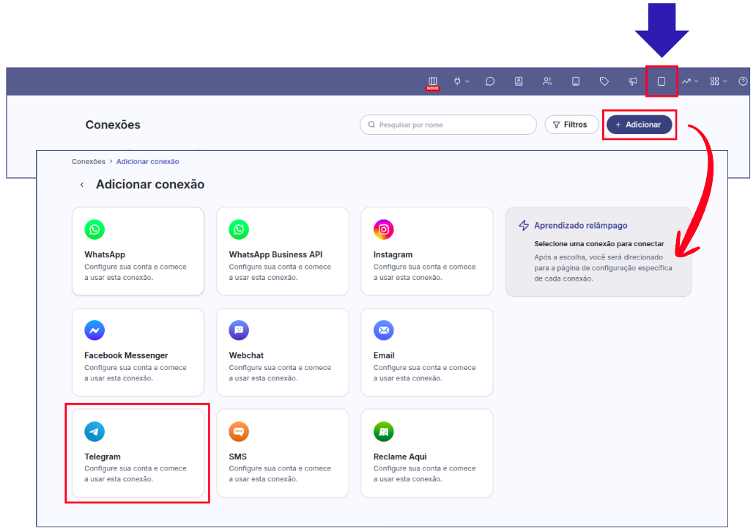
Task: Click the tag icon in top bar
Action: tap(604, 81)
